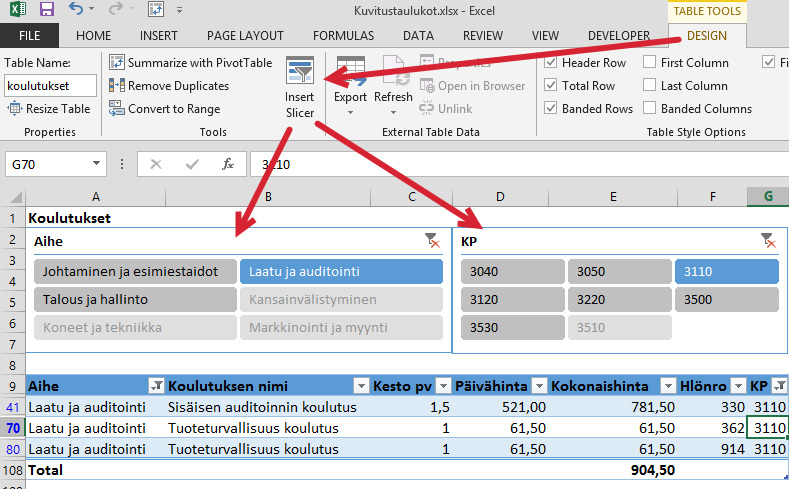The width and height of the screenshot is (789, 489).
Task: Click the Refresh table data icon
Action: click(393, 73)
